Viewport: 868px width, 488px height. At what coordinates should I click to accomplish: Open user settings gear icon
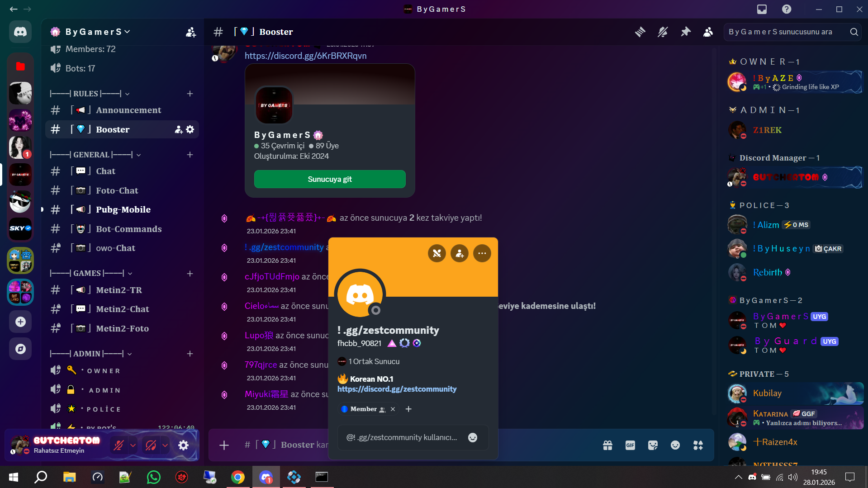pyautogui.click(x=183, y=445)
